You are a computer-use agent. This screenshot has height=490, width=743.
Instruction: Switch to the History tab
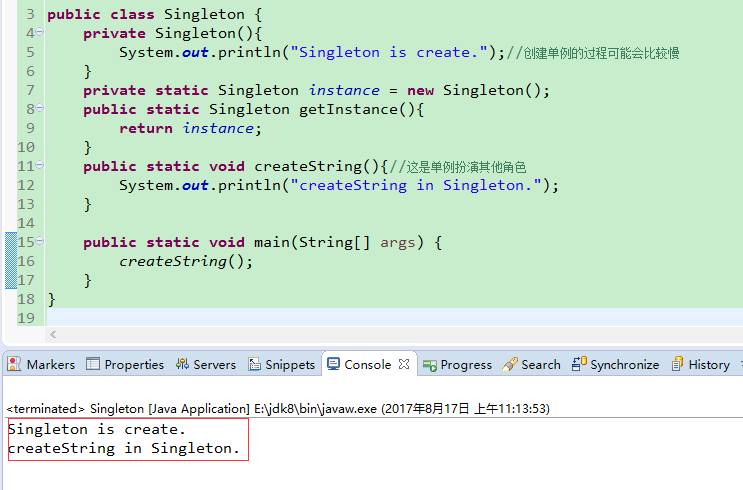click(700, 364)
